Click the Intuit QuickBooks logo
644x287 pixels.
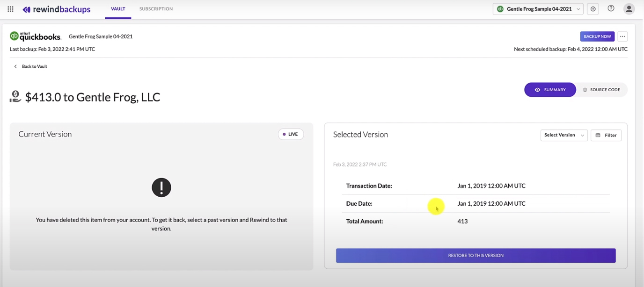(x=36, y=36)
